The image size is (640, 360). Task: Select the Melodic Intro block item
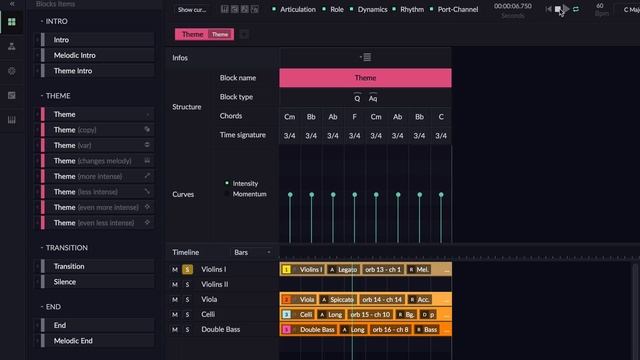tap(98, 55)
